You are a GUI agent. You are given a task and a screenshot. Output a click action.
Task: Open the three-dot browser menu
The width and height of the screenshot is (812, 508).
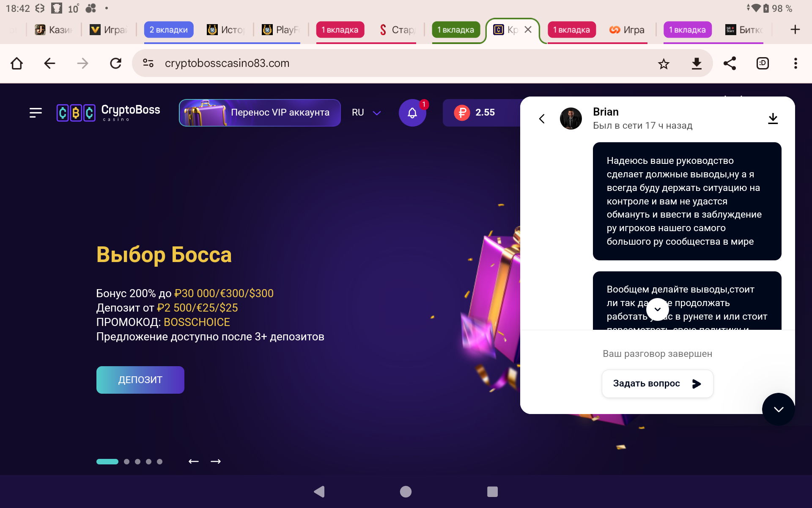[796, 63]
